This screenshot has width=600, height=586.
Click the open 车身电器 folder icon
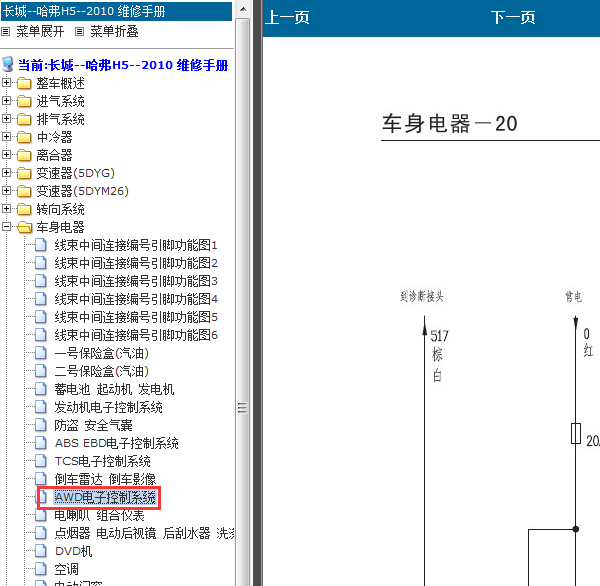[24, 227]
